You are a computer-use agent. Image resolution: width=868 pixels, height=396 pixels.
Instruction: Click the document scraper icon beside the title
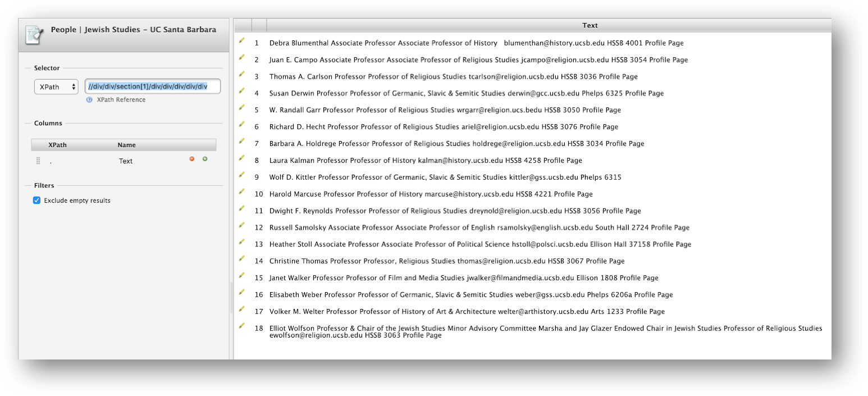(34, 35)
